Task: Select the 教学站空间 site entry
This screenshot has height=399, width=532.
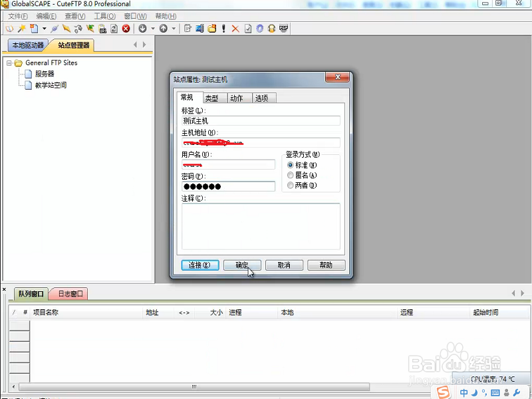Action: tap(51, 85)
